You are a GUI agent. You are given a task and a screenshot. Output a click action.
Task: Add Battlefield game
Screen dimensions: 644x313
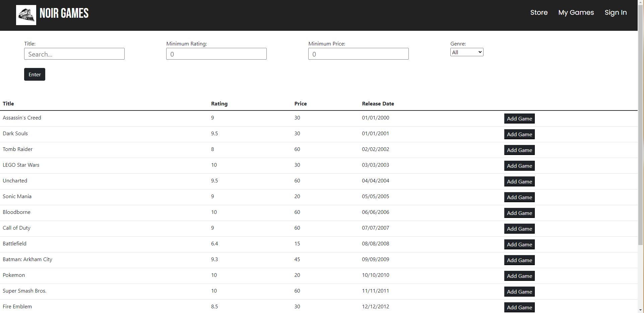pyautogui.click(x=519, y=244)
